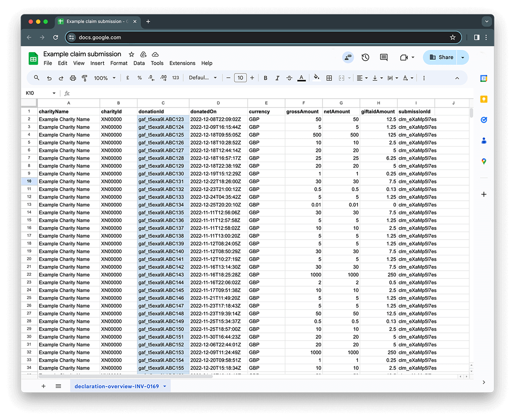Image resolution: width=515 pixels, height=420 pixels.
Task: Choose a text color
Action: (x=301, y=78)
